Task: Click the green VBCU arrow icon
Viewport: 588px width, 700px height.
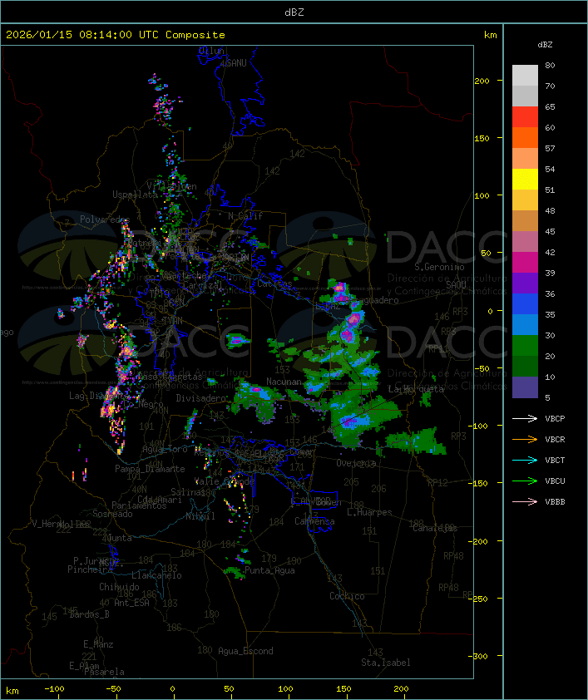Action: (x=525, y=481)
